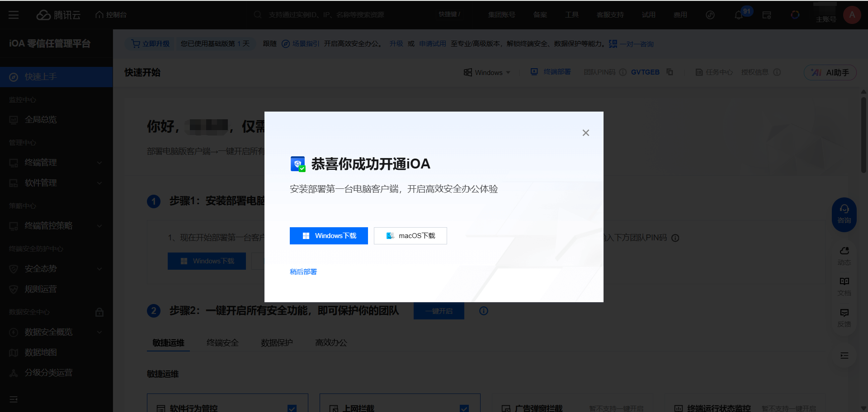Viewport: 868px width, 412px height.
Task: Open the 场景指引 link
Action: coord(301,44)
